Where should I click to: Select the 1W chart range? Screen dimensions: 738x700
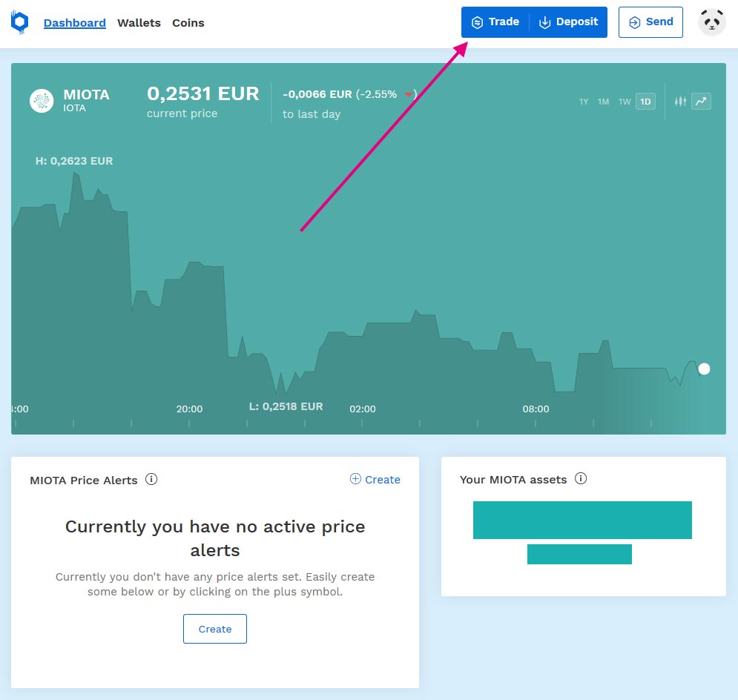pyautogui.click(x=625, y=102)
